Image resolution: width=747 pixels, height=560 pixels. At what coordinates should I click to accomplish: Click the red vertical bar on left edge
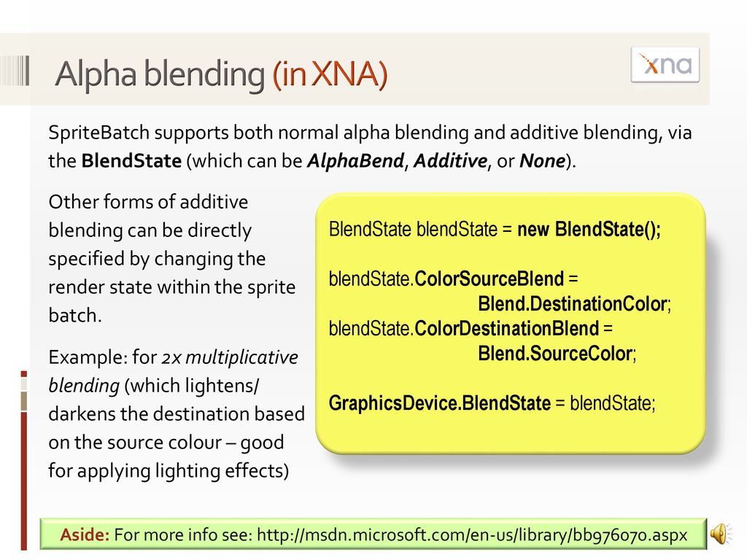[24, 481]
